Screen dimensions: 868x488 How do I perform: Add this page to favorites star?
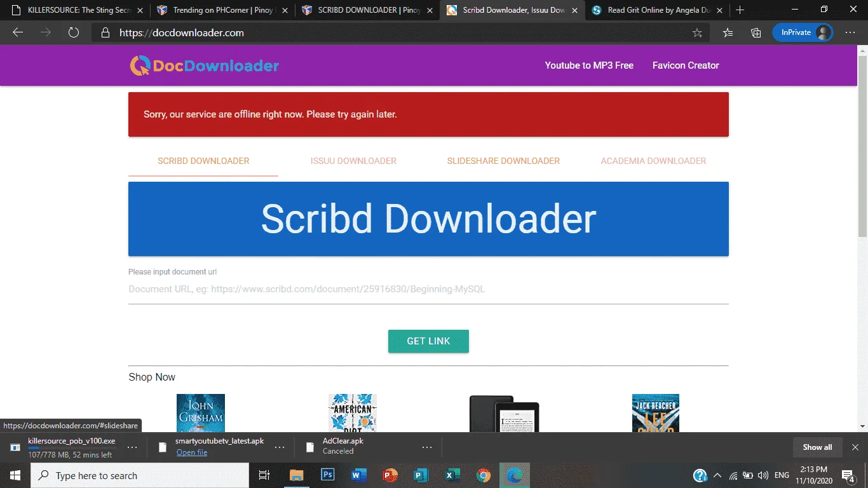point(697,33)
